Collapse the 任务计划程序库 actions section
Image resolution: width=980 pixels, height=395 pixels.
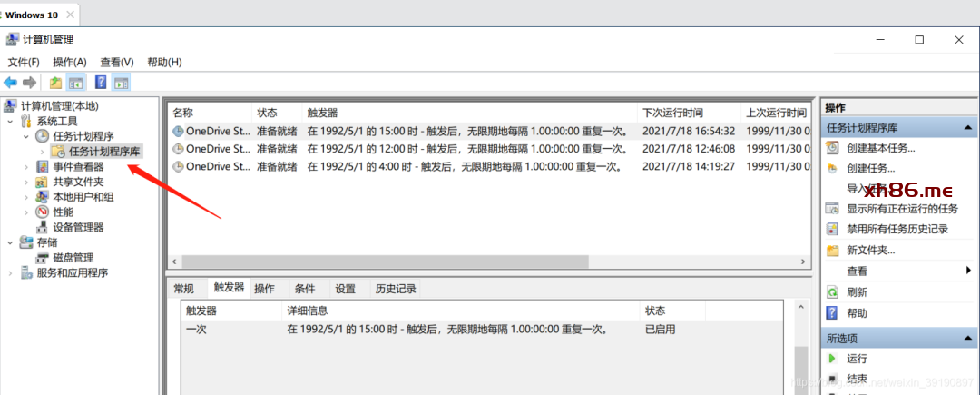click(x=967, y=127)
